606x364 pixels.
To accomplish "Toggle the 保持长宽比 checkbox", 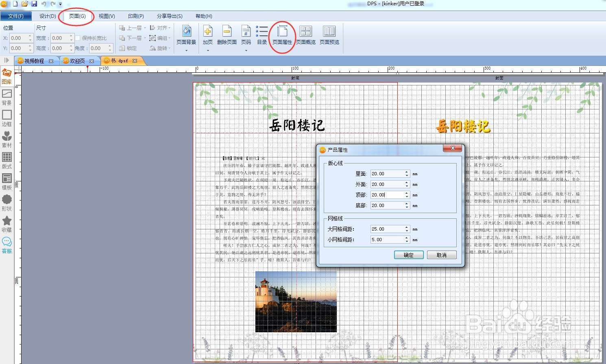I will [x=78, y=38].
